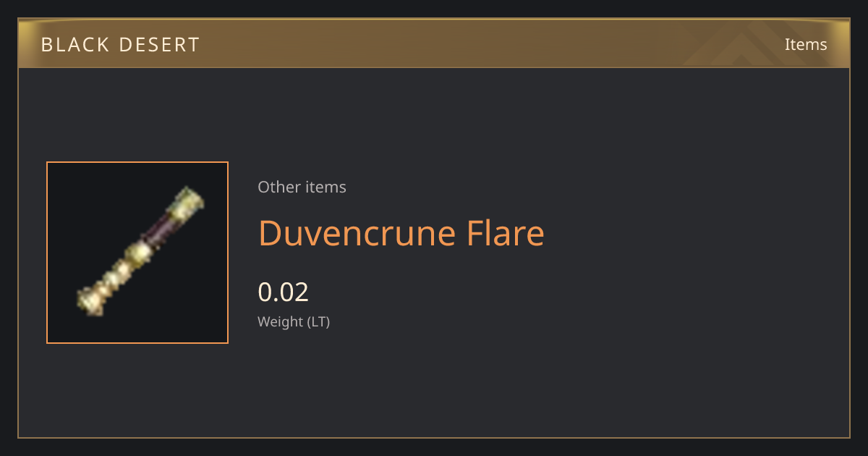The width and height of the screenshot is (868, 456).
Task: Click the word DESERT in the header
Action: [x=159, y=45]
